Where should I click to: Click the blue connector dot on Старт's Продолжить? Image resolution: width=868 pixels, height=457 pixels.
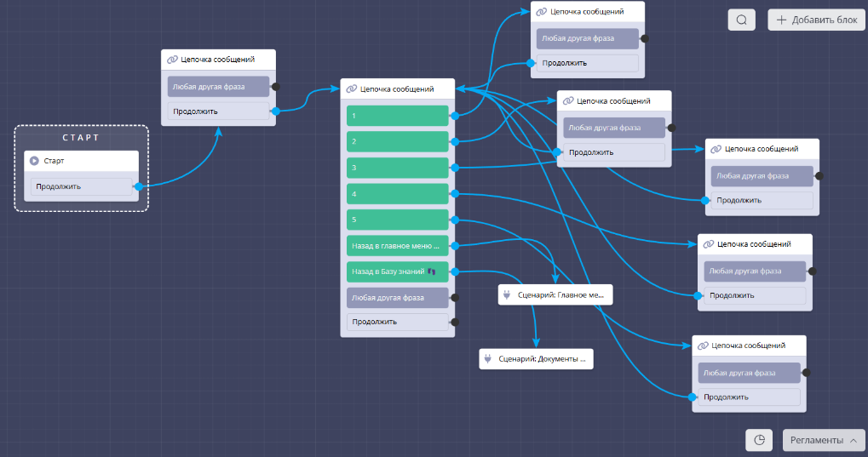coord(138,186)
